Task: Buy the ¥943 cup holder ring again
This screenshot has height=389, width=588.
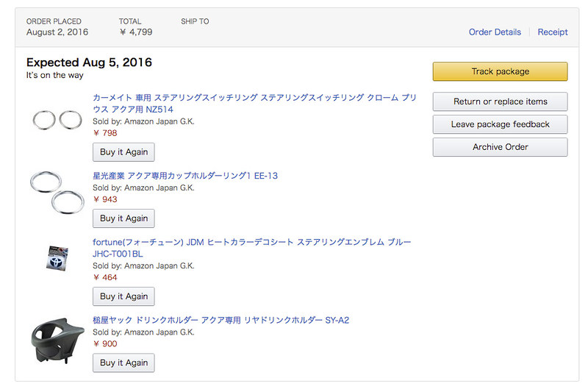Action: pyautogui.click(x=123, y=218)
